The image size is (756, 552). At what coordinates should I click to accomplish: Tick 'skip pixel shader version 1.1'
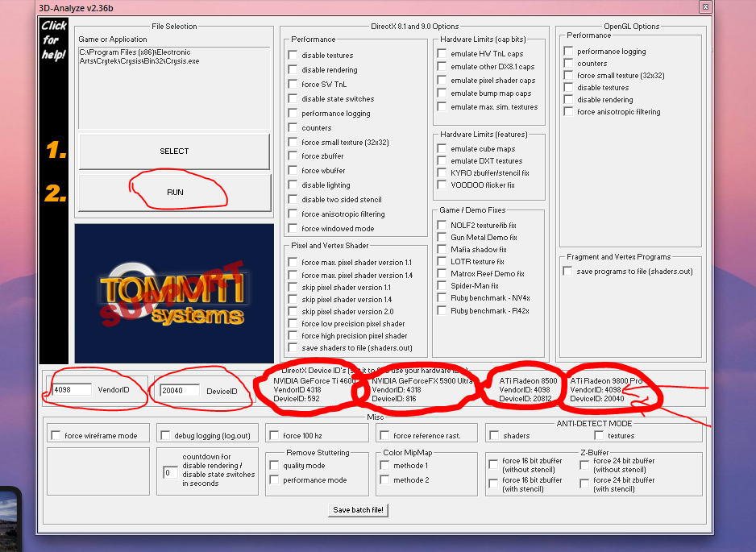click(x=293, y=287)
